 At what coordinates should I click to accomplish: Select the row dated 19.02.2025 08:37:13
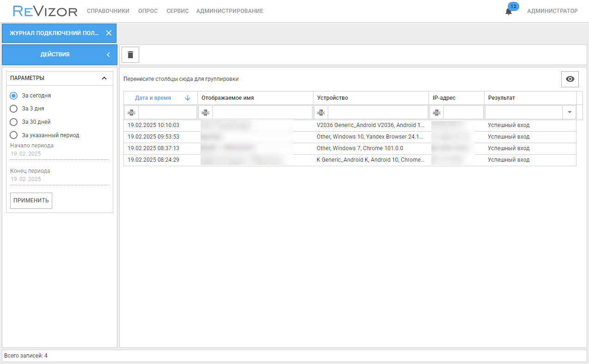click(x=350, y=148)
